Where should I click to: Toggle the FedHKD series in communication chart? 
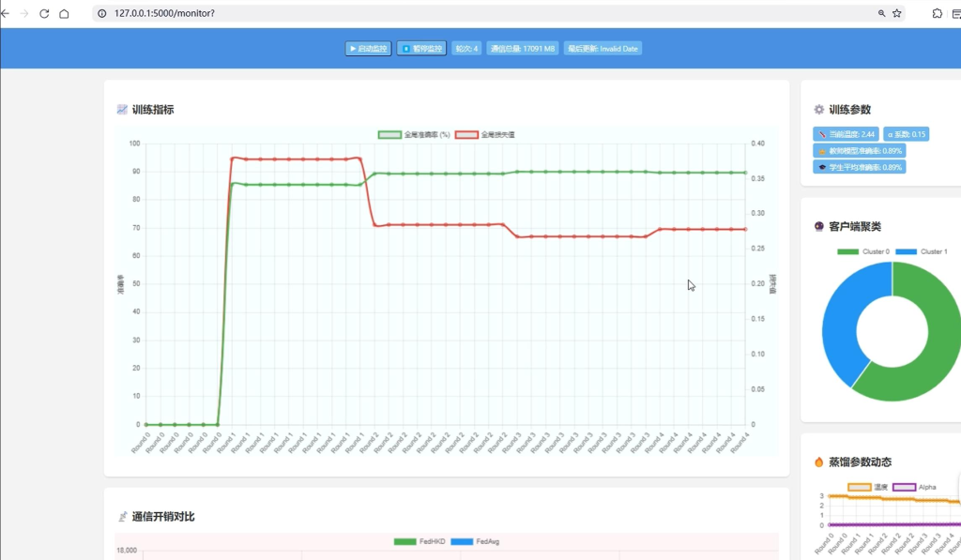419,541
